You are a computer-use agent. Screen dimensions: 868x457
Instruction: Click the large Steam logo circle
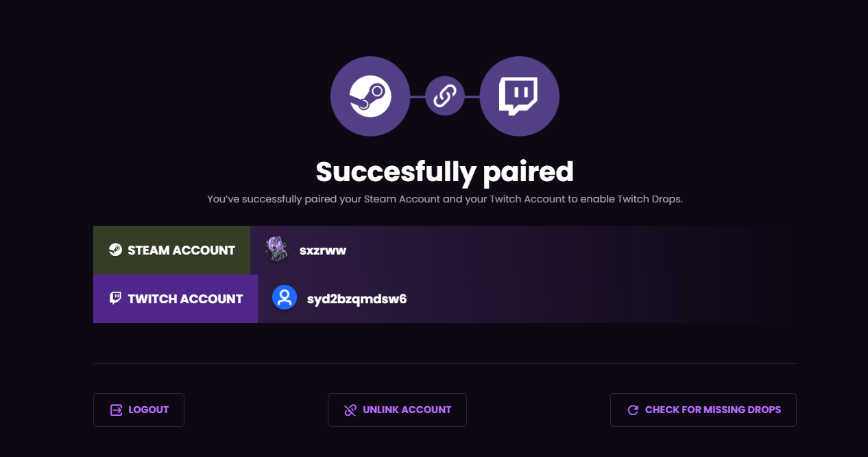370,96
